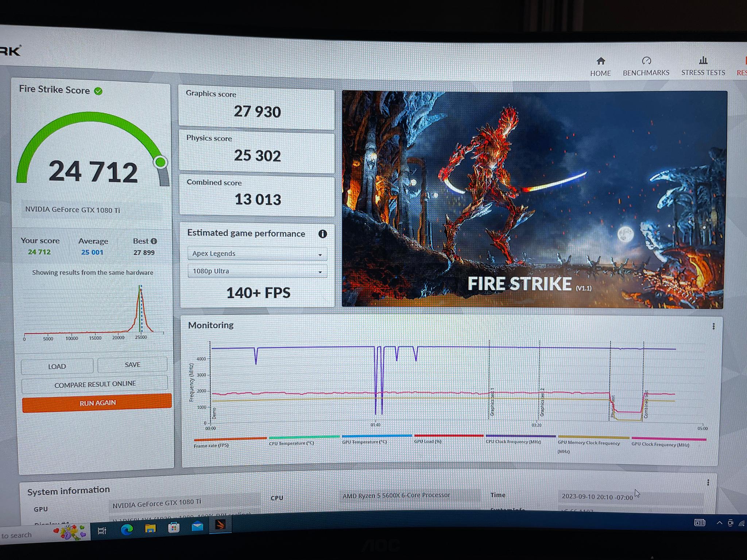Viewport: 747px width, 560px height.
Task: Toggle the GPU Temperature legend
Action: tap(377, 439)
